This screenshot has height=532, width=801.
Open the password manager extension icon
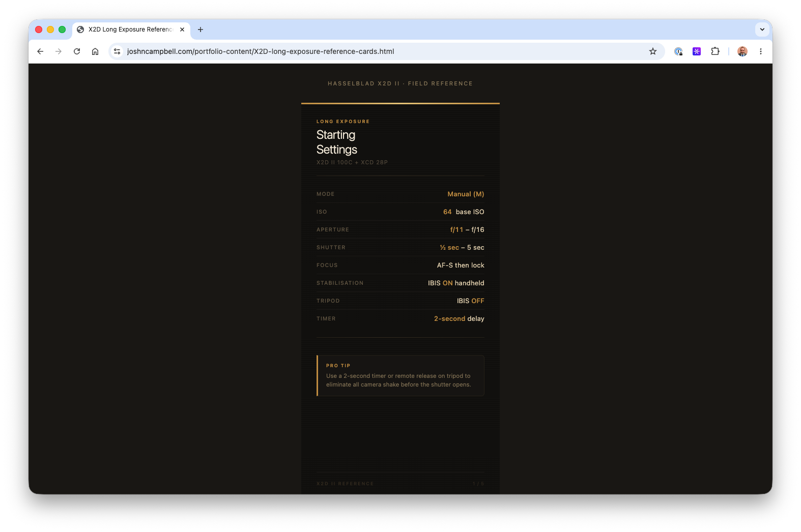678,51
